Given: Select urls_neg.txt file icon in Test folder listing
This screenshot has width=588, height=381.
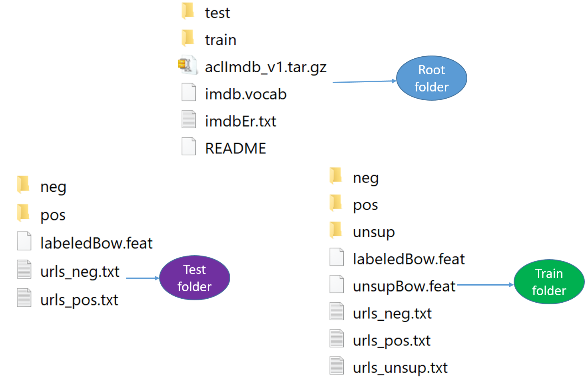Looking at the screenshot, I should [x=24, y=270].
